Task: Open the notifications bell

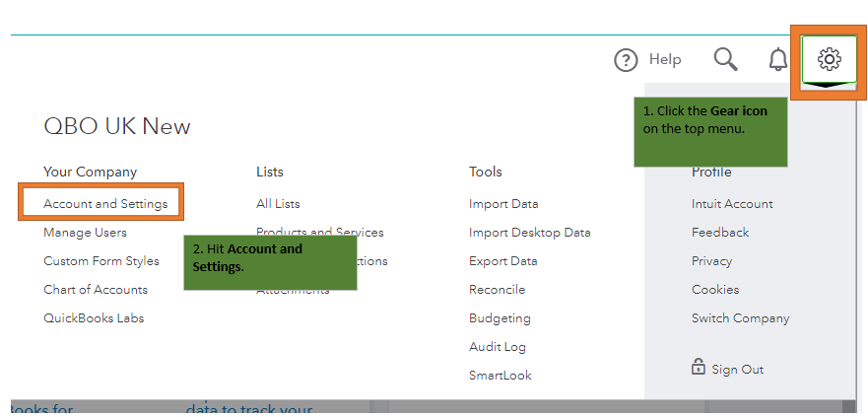Action: [x=778, y=59]
